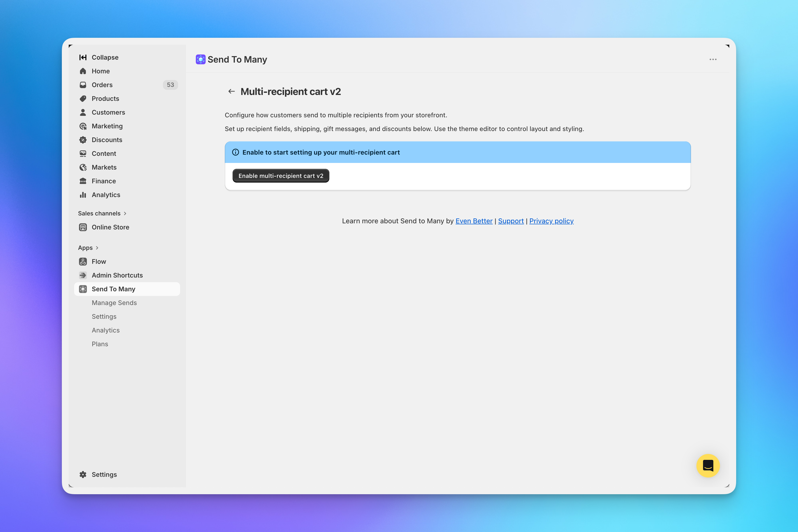Click the Send To Many header logo
Viewport: 798px width, 532px height.
click(x=200, y=59)
